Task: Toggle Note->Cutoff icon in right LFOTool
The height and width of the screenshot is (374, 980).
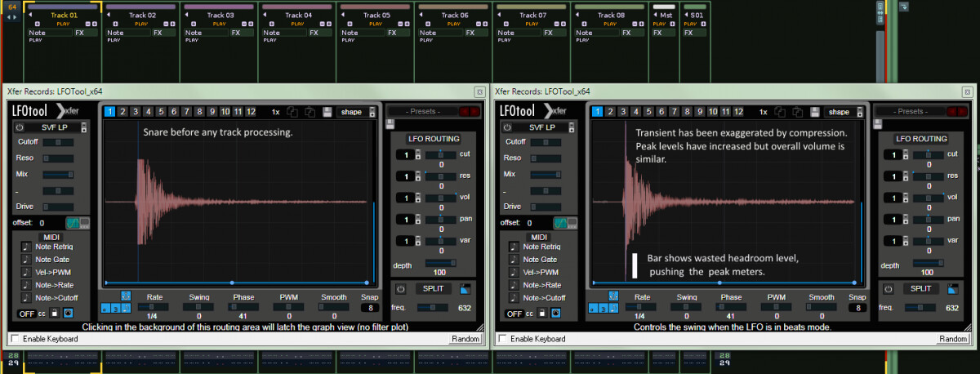Action: pyautogui.click(x=513, y=297)
